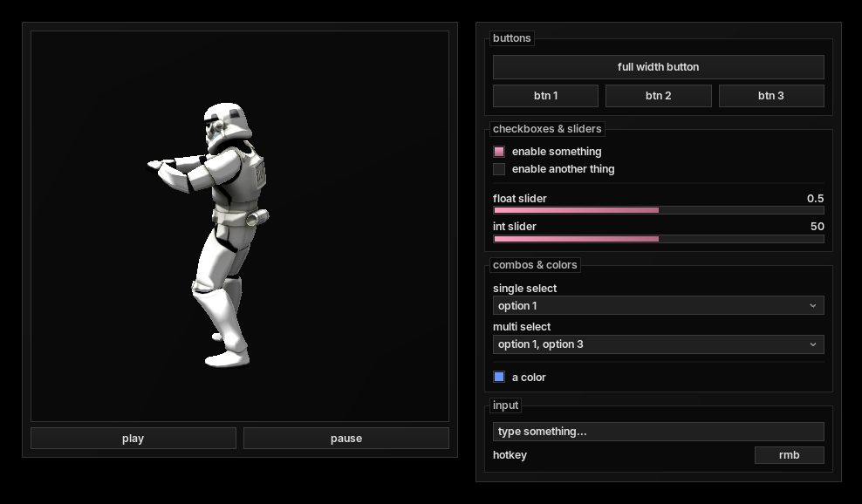The height and width of the screenshot is (504, 862).
Task: Rebind the hotkey rmb button
Action: pyautogui.click(x=789, y=455)
